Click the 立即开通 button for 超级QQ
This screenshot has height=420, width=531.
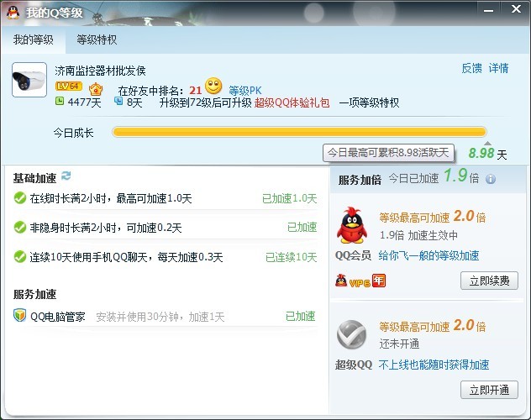point(489,390)
